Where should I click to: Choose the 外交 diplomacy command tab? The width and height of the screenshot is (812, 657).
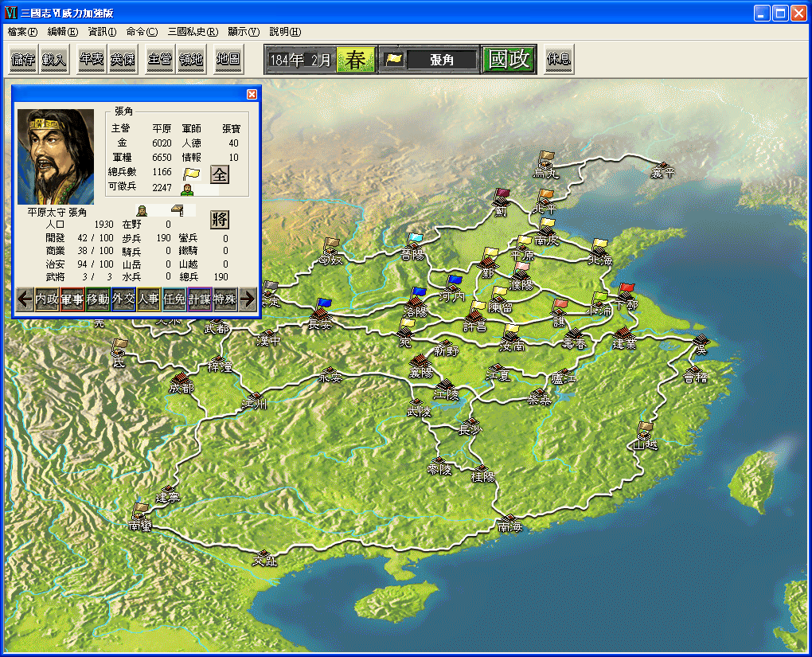click(x=123, y=299)
